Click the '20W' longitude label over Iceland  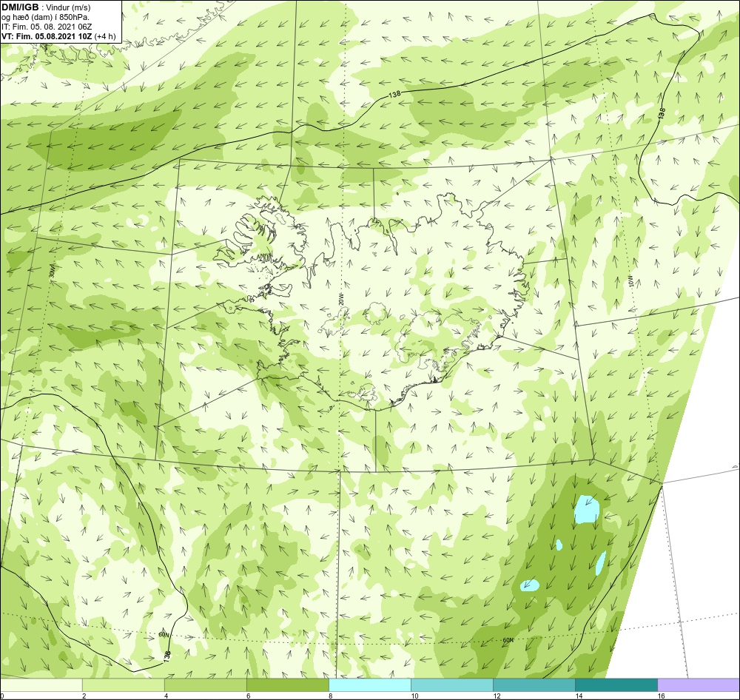(x=341, y=299)
